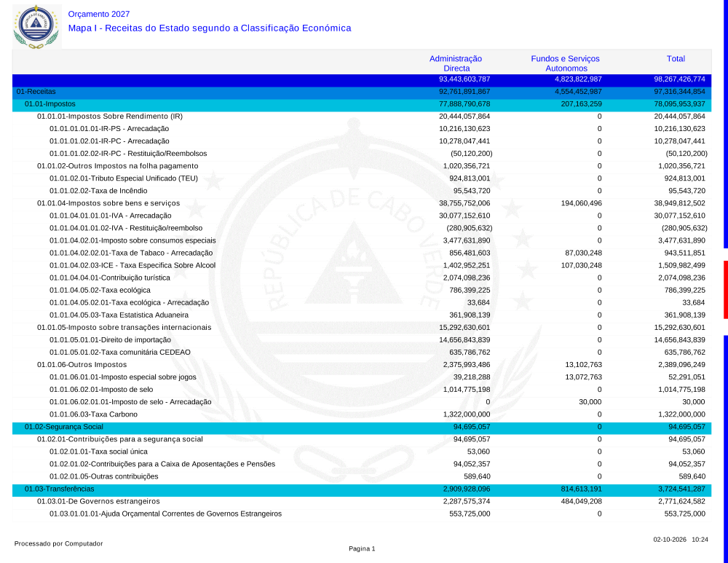
Task: Click the "Taxa Estatistica Aduaneira" row label
Action: pyautogui.click(x=119, y=315)
